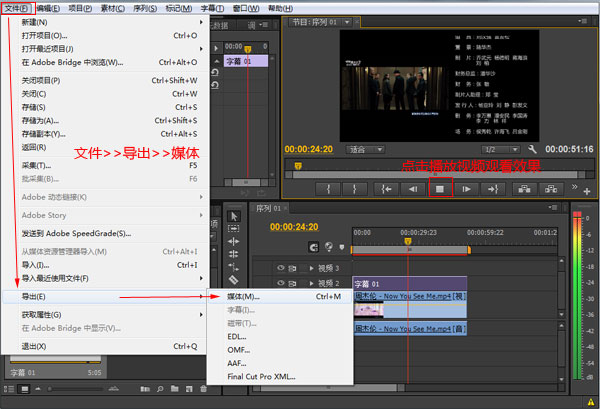Click the timeline ruler playhead marker
Viewport: 600px width, 409px height.
408,241
